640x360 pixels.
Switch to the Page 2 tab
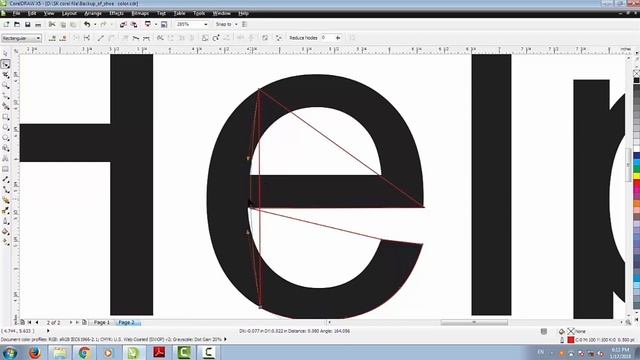click(x=127, y=322)
